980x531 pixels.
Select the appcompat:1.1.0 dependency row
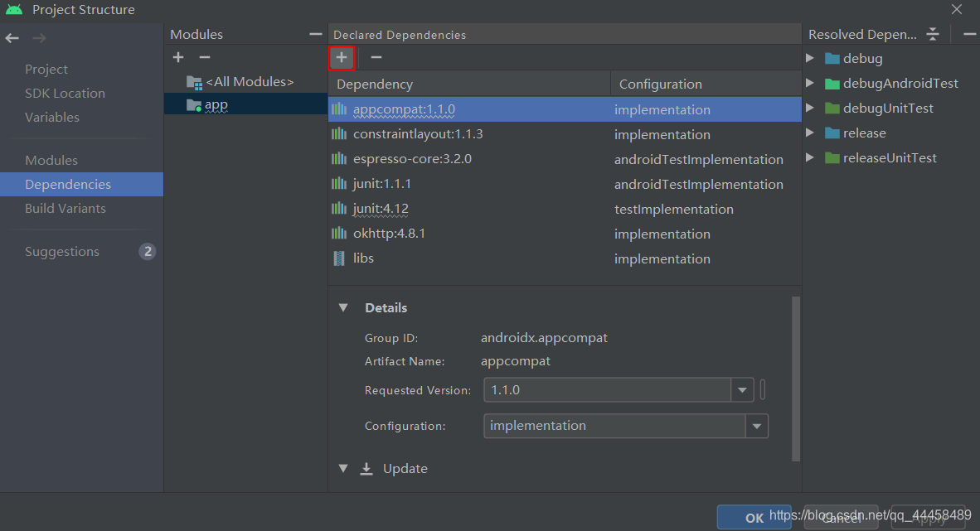(565, 109)
